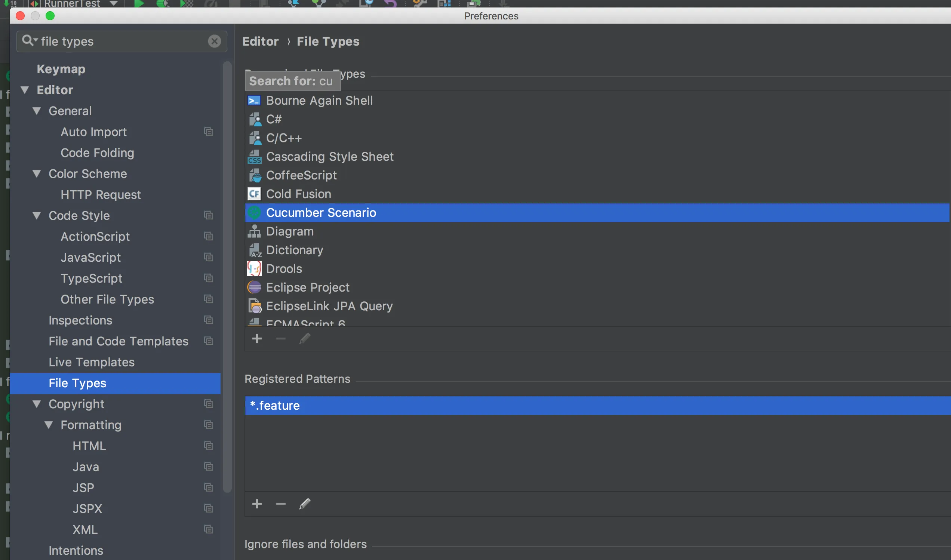This screenshot has width=951, height=560.
Task: Click the Cold Fusion file type icon
Action: [254, 194]
